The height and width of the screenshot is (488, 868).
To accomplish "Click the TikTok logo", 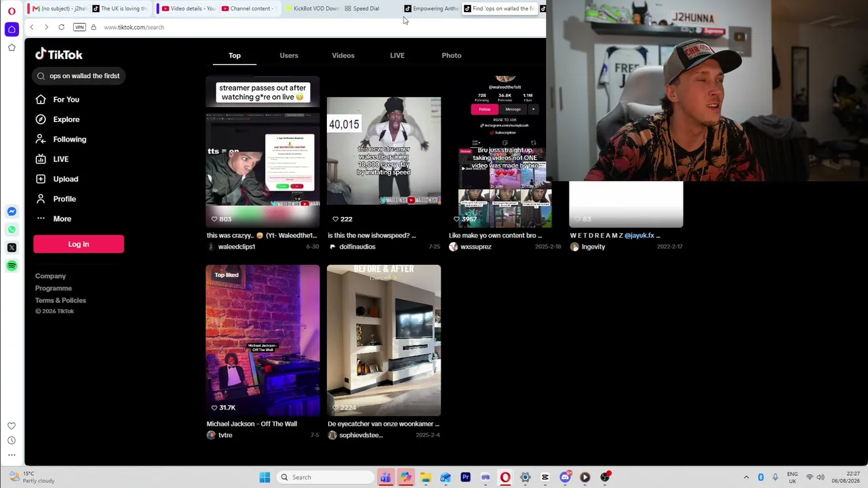I will click(x=59, y=54).
